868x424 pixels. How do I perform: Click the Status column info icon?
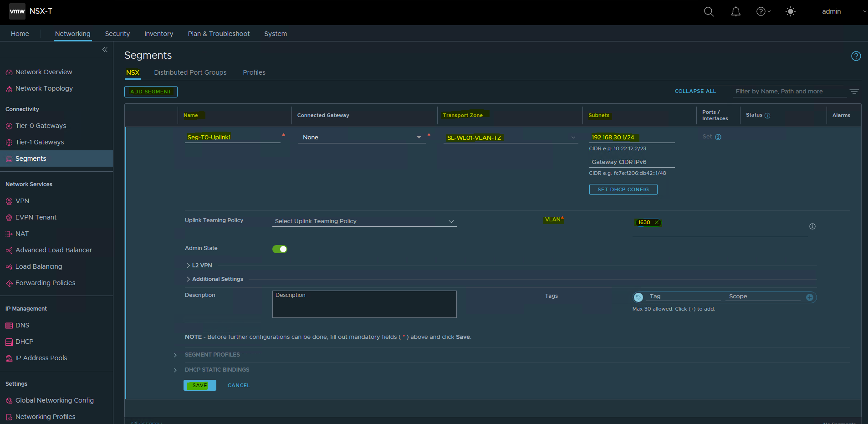tap(767, 116)
